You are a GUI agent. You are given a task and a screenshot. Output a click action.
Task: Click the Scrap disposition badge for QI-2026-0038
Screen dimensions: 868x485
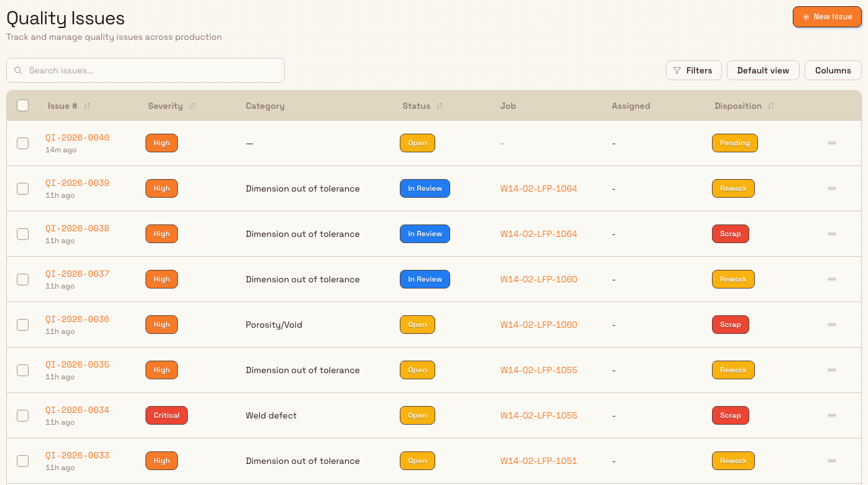click(730, 234)
